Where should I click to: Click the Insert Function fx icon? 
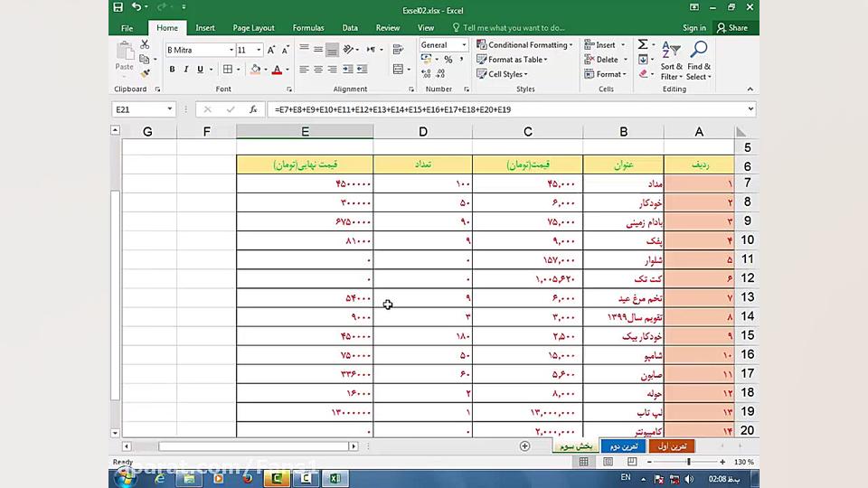[253, 109]
